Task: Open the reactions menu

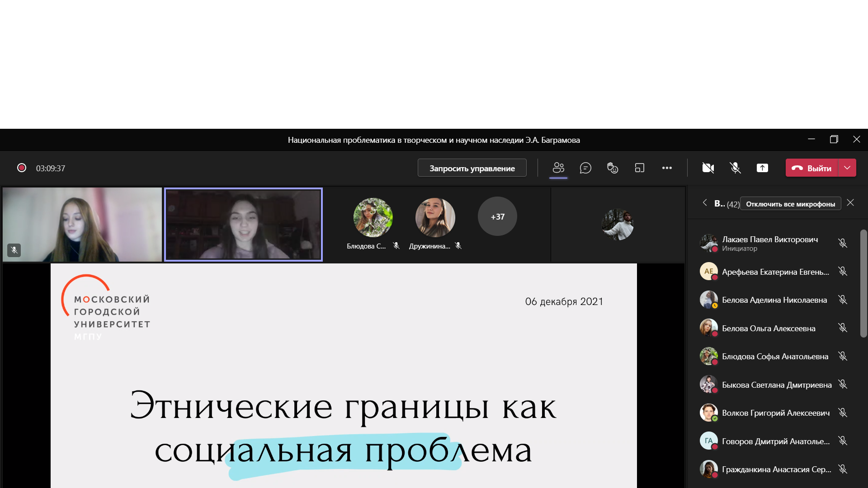Action: pos(613,168)
